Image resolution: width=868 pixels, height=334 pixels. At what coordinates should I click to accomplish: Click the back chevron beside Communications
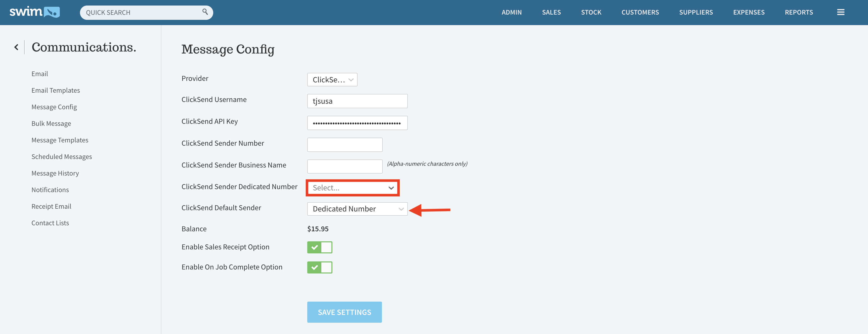[16, 47]
